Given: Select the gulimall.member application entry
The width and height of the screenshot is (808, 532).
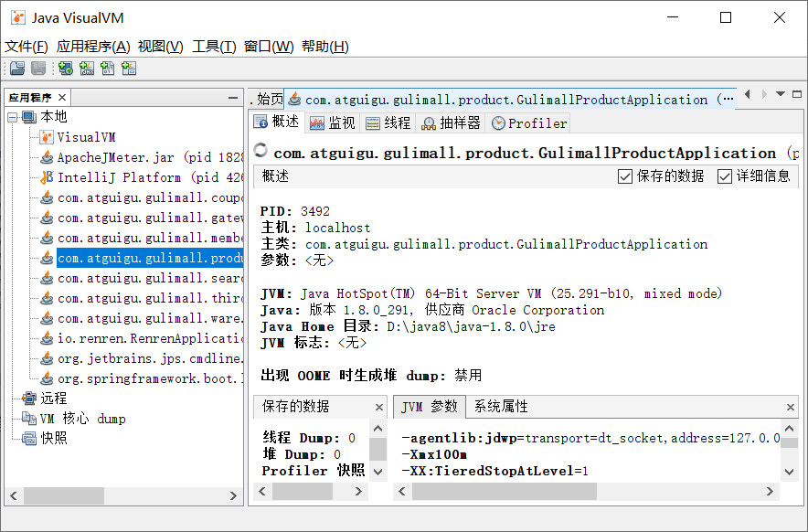Looking at the screenshot, I should [x=142, y=238].
